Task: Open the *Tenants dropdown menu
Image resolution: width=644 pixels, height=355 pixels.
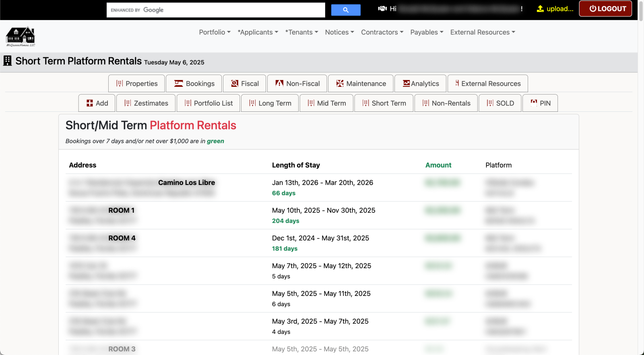Action: 301,32
